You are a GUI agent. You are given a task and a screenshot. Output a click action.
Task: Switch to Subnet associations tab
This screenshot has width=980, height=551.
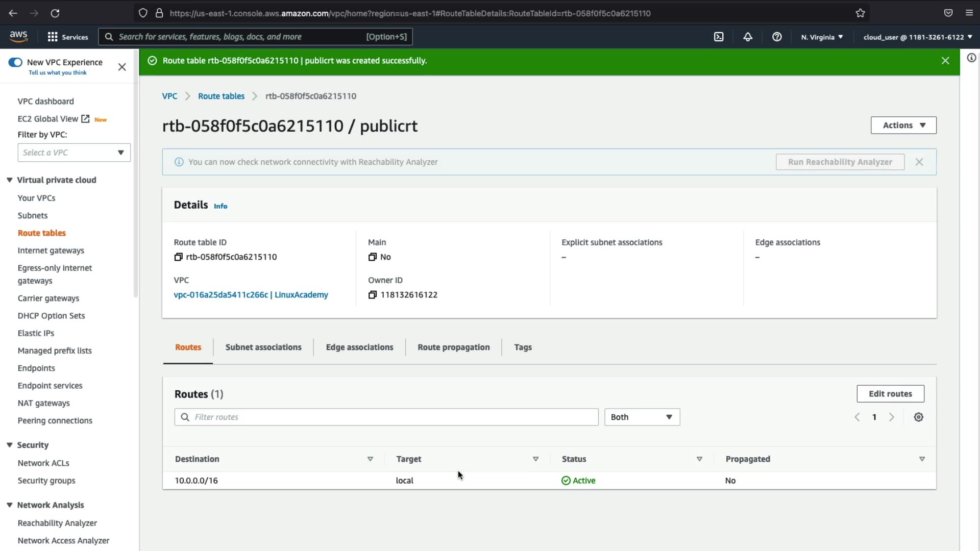click(263, 347)
